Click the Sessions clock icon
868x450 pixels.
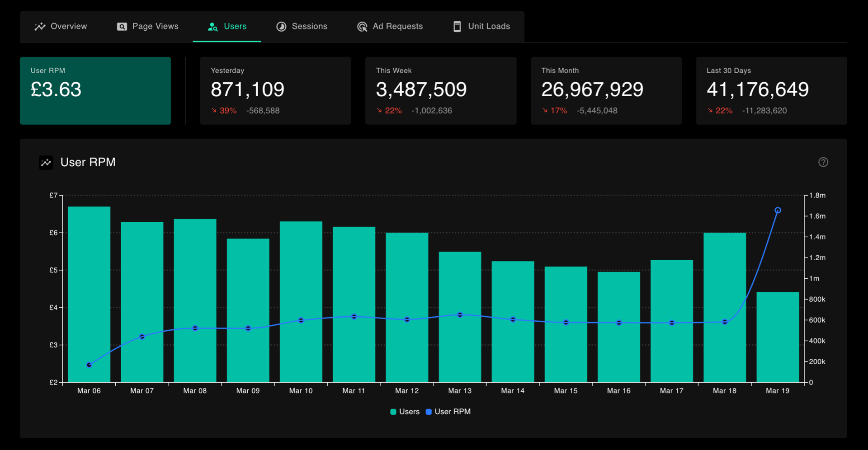point(281,27)
